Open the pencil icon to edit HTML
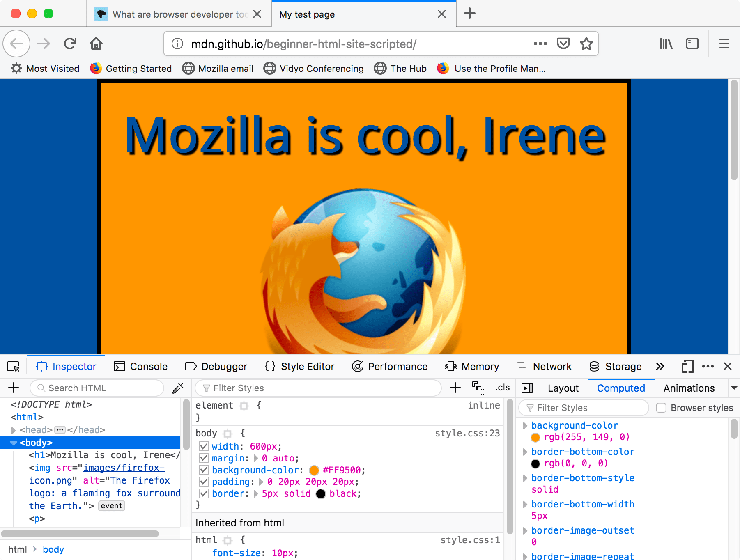 pos(178,388)
